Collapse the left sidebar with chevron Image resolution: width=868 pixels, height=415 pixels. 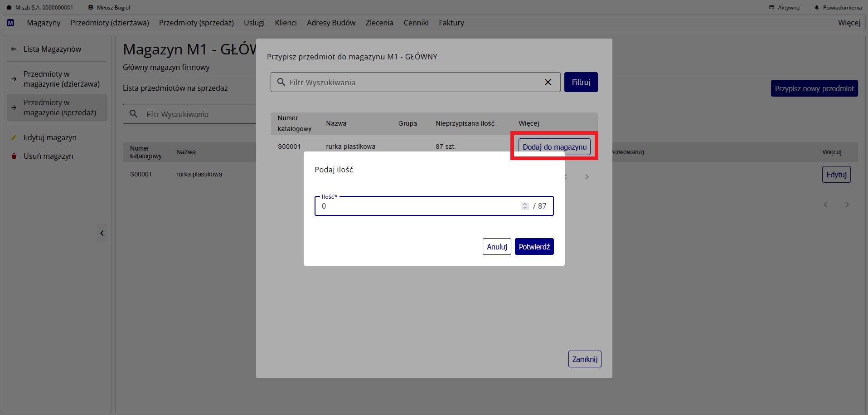click(102, 233)
